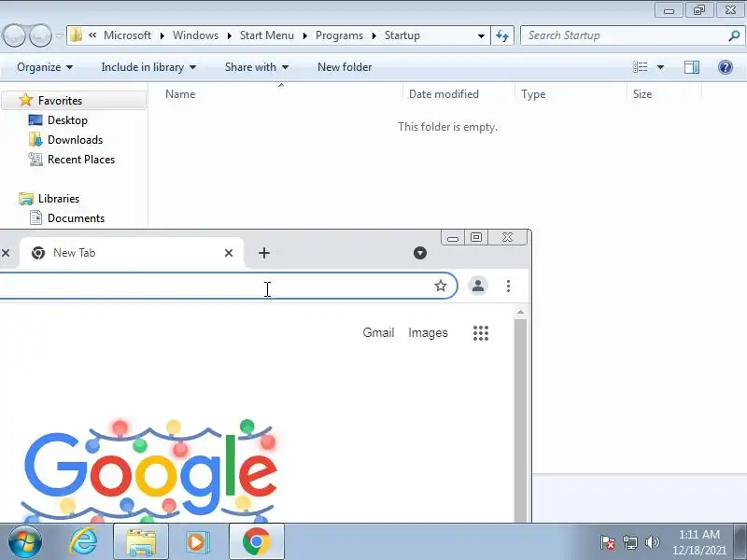Open Documents library
747x560 pixels.
pyautogui.click(x=76, y=217)
